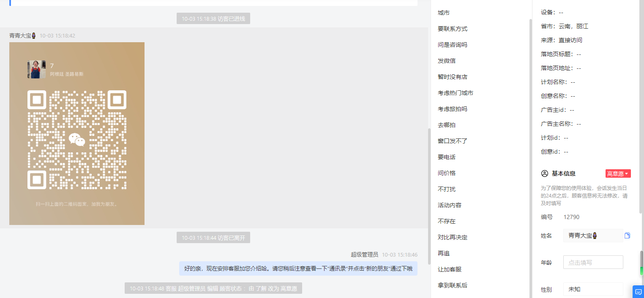644x298 pixels.
Task: Select quick reply 考虑热门城市
Action: tap(456, 93)
